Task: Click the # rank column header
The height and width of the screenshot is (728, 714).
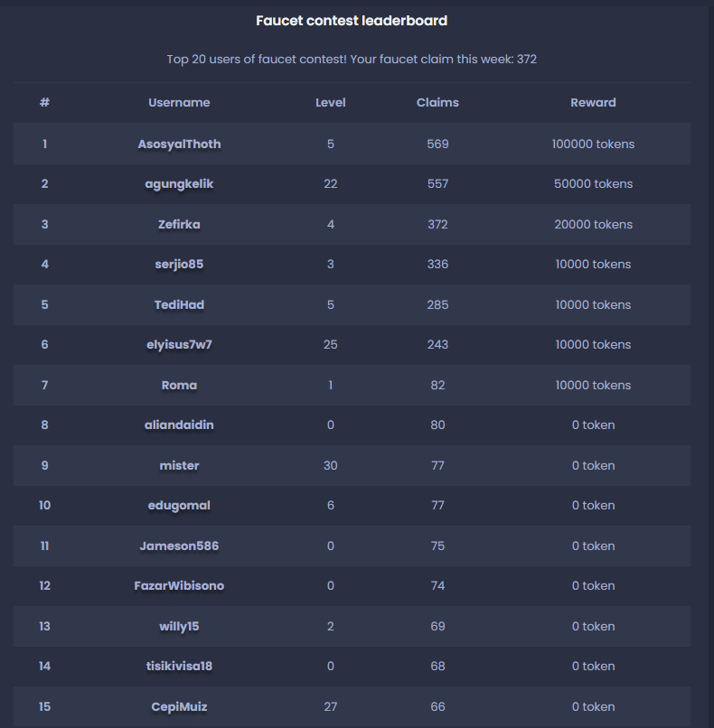Action: click(x=44, y=103)
